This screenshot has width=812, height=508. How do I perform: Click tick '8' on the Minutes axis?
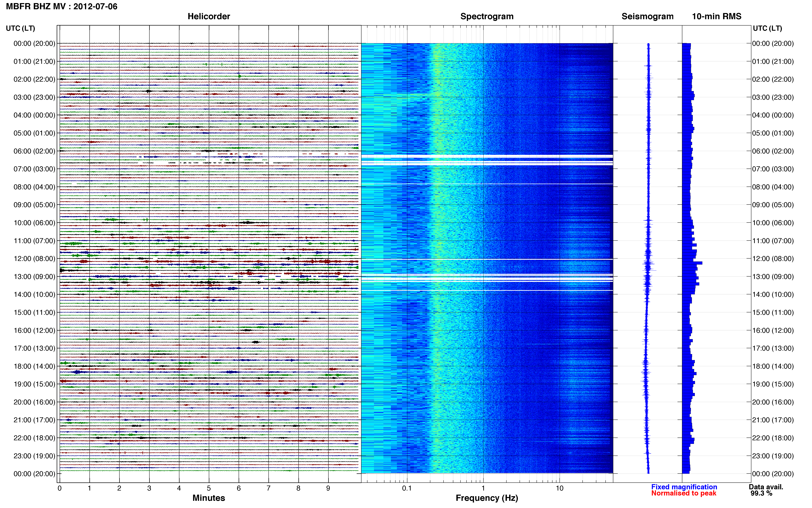point(298,488)
